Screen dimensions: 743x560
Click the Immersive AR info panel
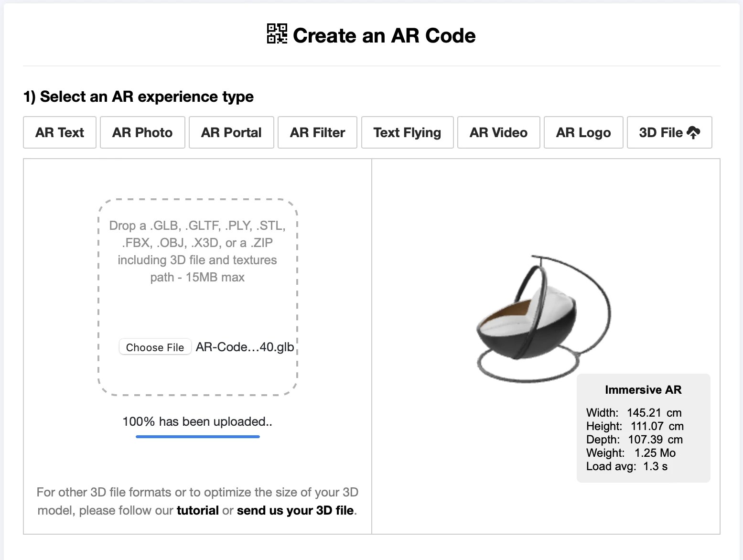point(643,428)
